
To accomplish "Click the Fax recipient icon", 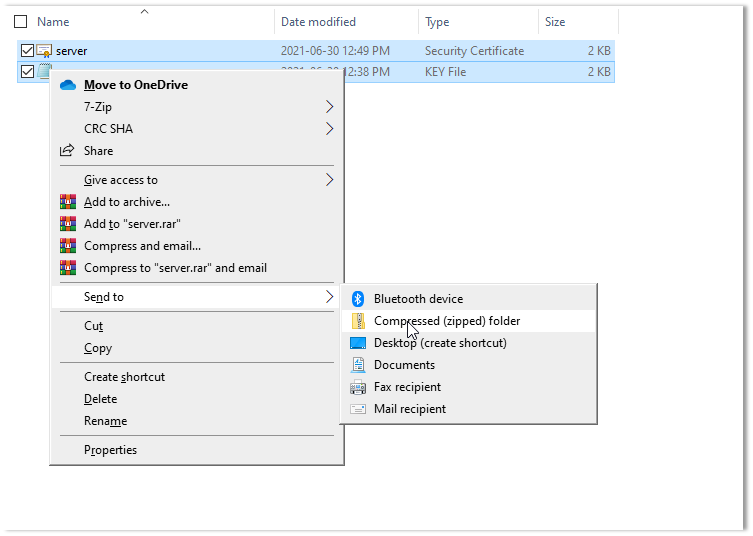I will coord(358,387).
